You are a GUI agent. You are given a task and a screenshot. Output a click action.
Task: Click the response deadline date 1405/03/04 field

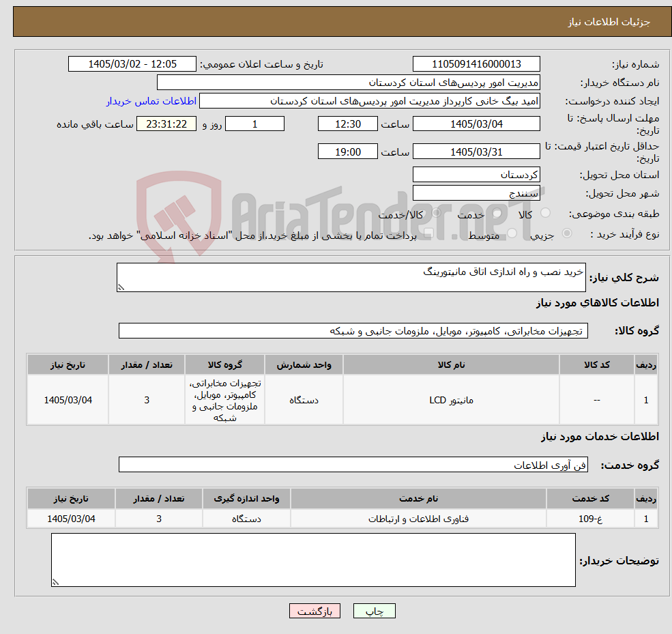(476, 124)
